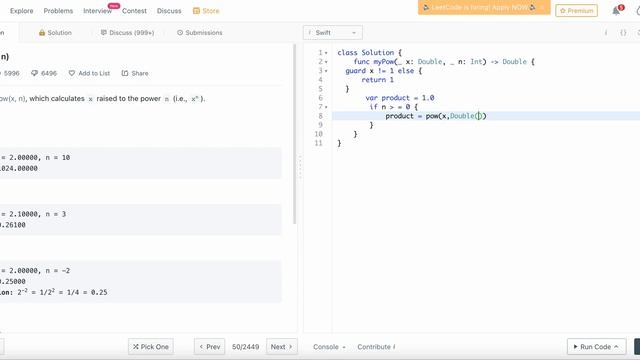Fold the guard statement at line 3

tap(326, 71)
